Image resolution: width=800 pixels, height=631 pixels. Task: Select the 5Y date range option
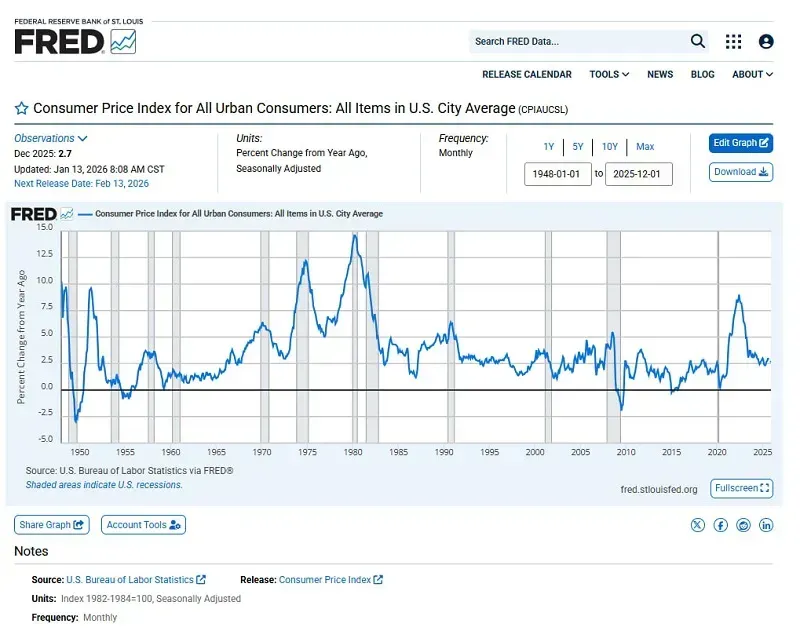coord(578,147)
